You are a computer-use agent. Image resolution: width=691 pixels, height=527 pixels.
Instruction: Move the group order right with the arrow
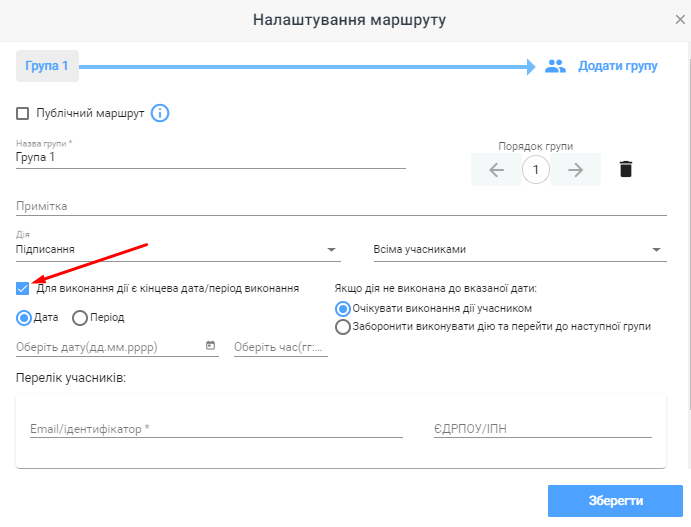pyautogui.click(x=575, y=170)
